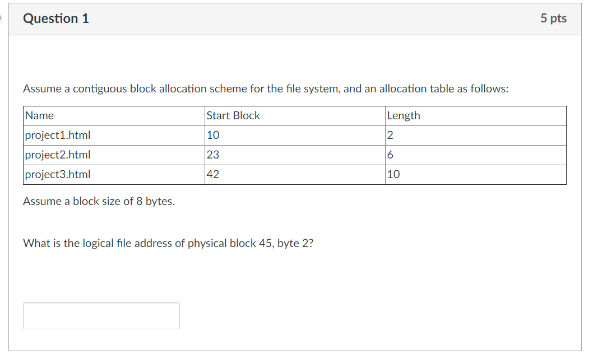Click the Length column header

[x=403, y=115]
